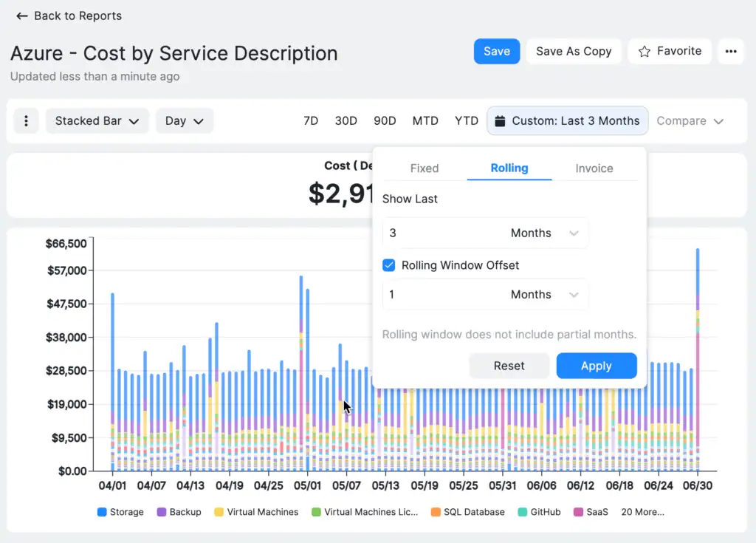This screenshot has height=543, width=756.
Task: Click the Show Last number field with 3
Action: coord(444,233)
